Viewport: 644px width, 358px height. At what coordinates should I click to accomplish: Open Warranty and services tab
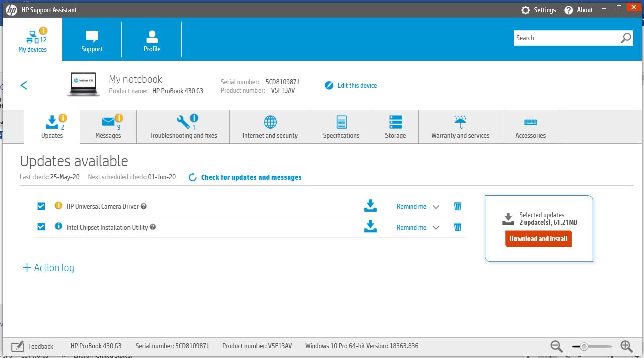[460, 127]
